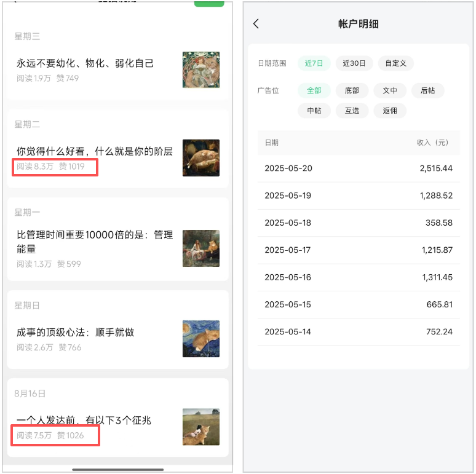Filter by 底部 ad position
This screenshot has height=474, width=476.
[352, 90]
